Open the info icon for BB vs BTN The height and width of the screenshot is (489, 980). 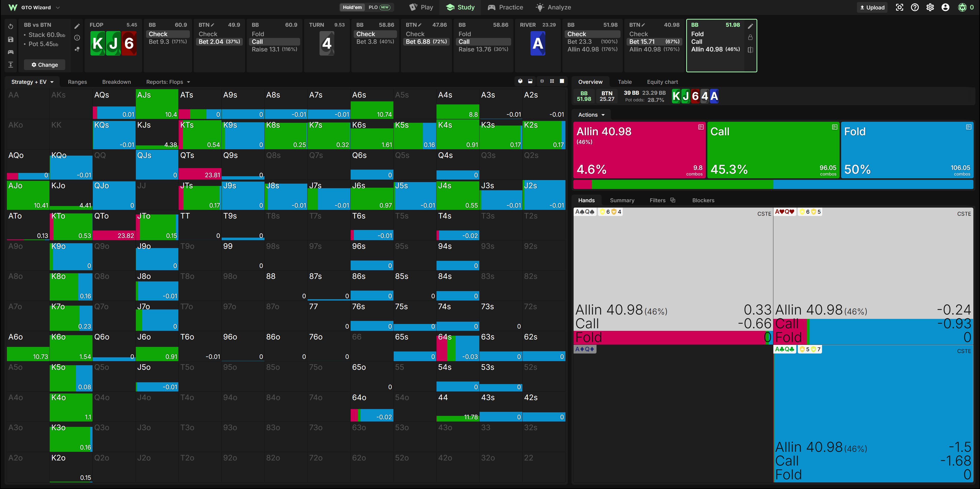click(x=77, y=38)
